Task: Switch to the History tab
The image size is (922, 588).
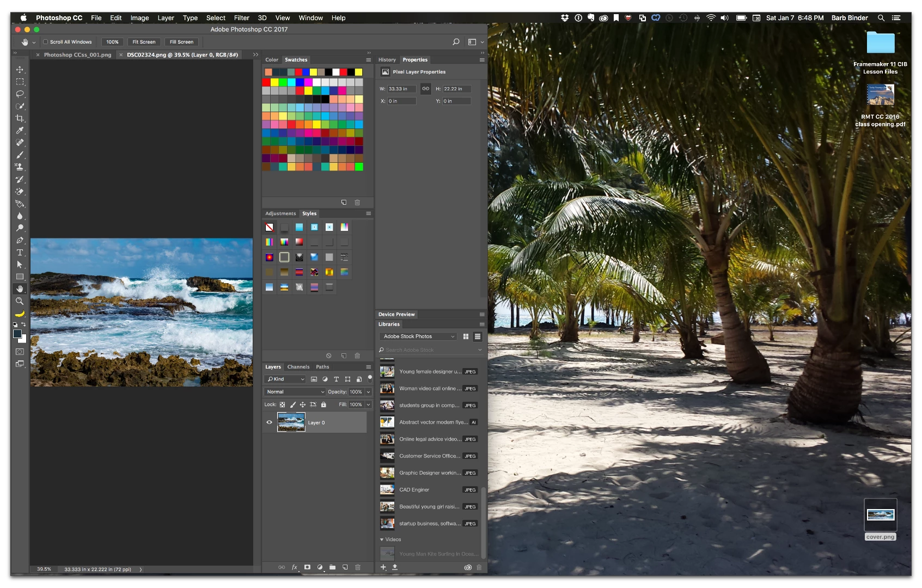Action: pyautogui.click(x=387, y=60)
